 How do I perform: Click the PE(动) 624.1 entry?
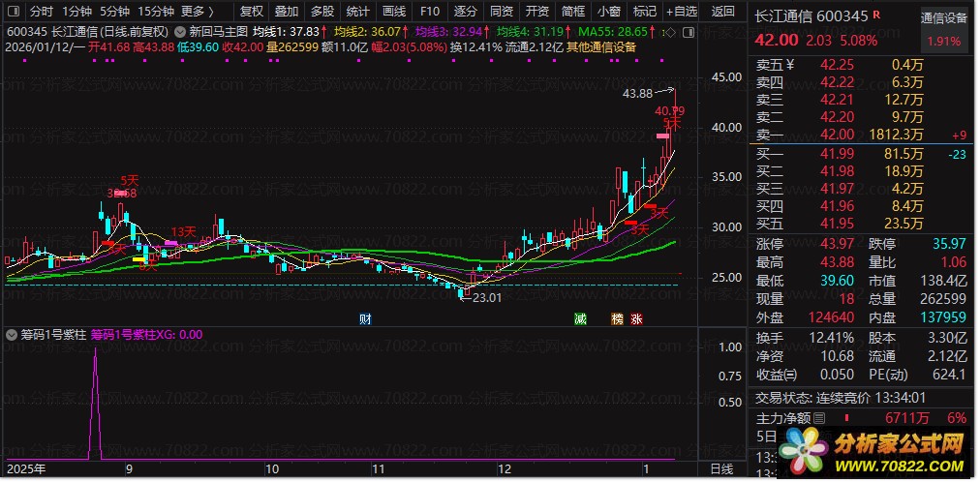(x=917, y=375)
